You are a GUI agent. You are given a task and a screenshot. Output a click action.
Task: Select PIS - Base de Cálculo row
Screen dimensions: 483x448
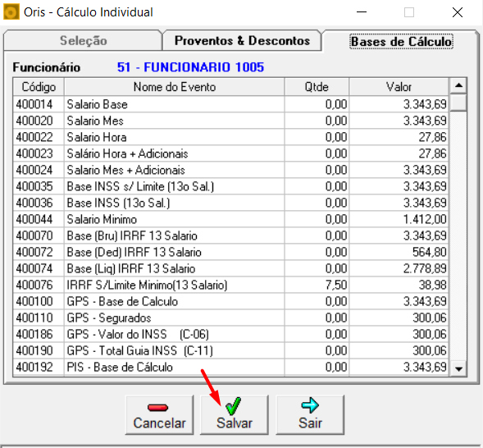[231, 367]
